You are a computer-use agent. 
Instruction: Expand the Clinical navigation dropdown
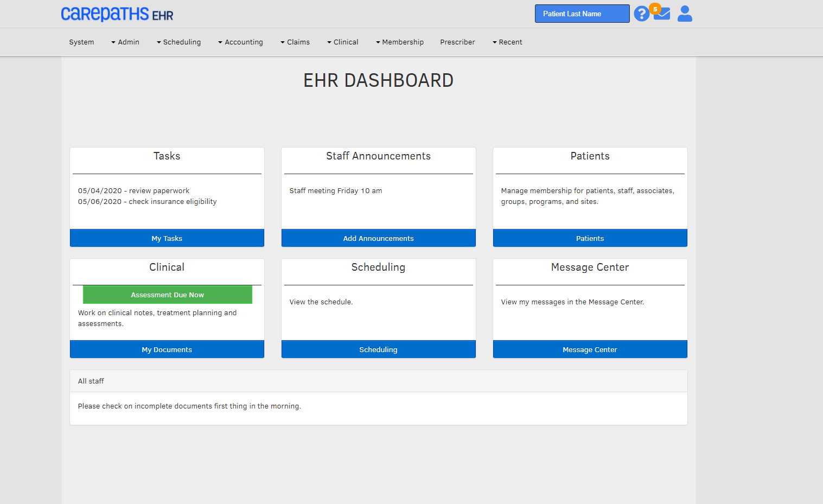pyautogui.click(x=343, y=42)
